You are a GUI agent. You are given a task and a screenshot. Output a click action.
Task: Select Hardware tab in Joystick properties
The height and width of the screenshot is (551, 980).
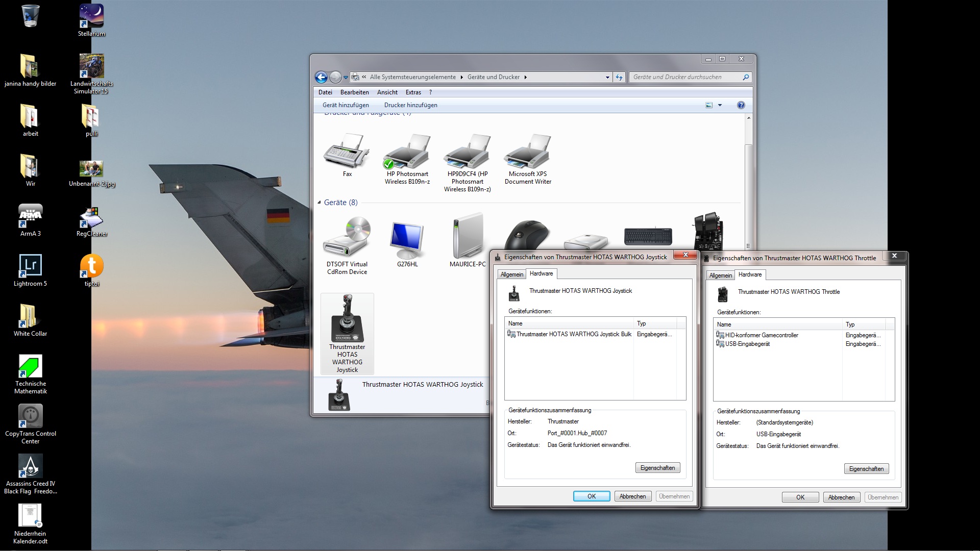click(542, 273)
